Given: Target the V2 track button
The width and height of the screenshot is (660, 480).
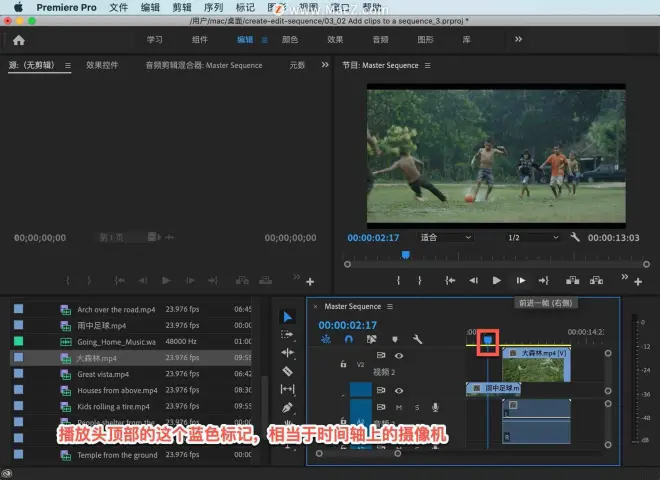Looking at the screenshot, I should [x=360, y=365].
